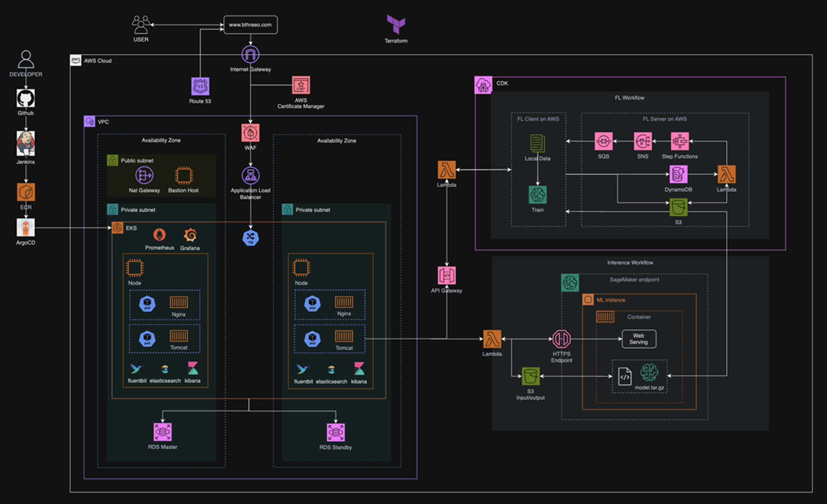Click the Step Functions icon
Viewport: 827px width, 504px height.
[680, 141]
